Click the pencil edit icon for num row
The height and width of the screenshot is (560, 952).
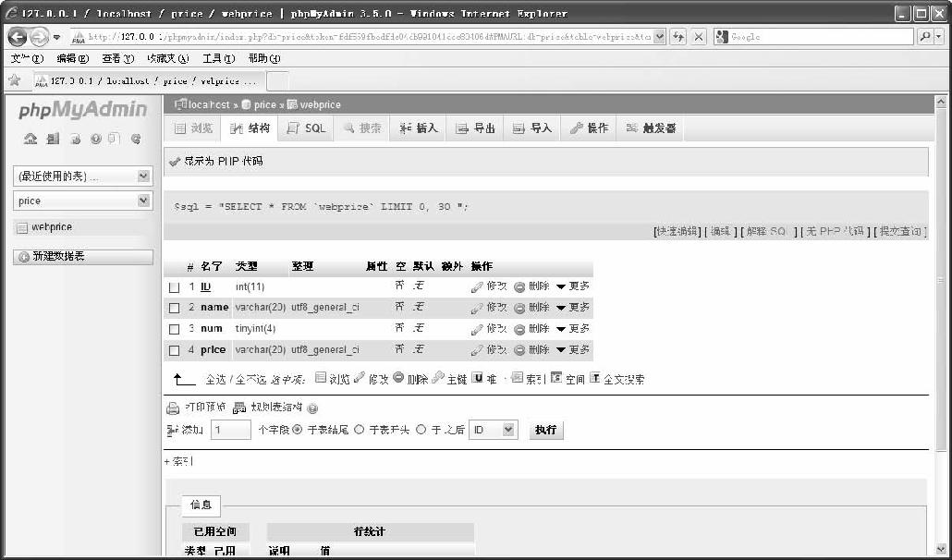coord(477,330)
